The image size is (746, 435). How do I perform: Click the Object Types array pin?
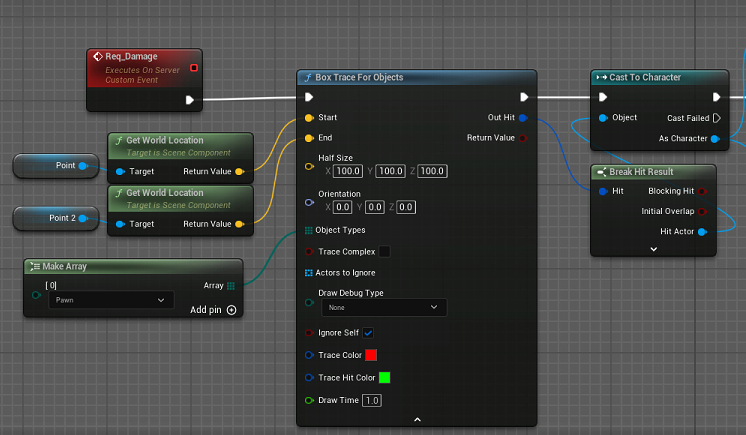click(309, 230)
